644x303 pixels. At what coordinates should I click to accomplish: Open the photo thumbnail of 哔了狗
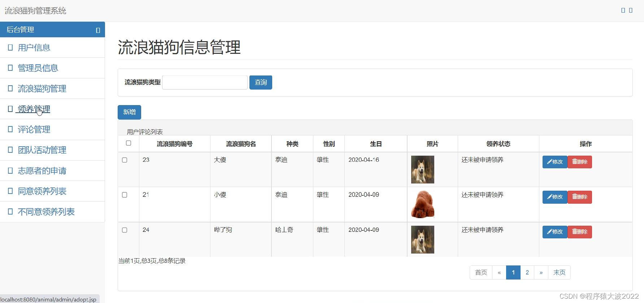[x=422, y=239]
